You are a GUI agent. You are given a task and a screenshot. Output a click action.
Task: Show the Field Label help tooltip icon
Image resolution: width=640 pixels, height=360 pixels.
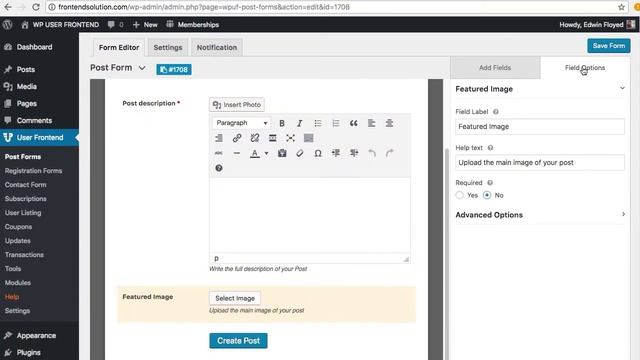[496, 112]
